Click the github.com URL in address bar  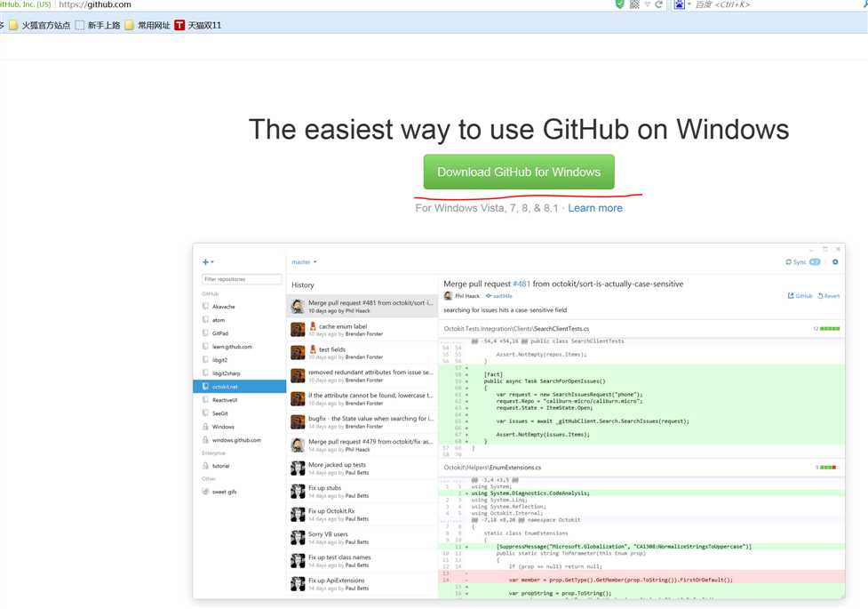(95, 4)
